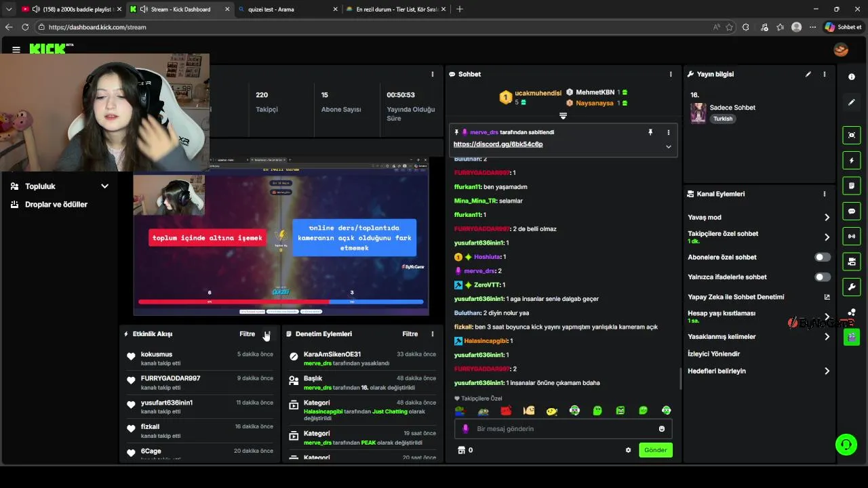
Task: Toggle the wrench widget icon in sidebar
Action: (852, 287)
